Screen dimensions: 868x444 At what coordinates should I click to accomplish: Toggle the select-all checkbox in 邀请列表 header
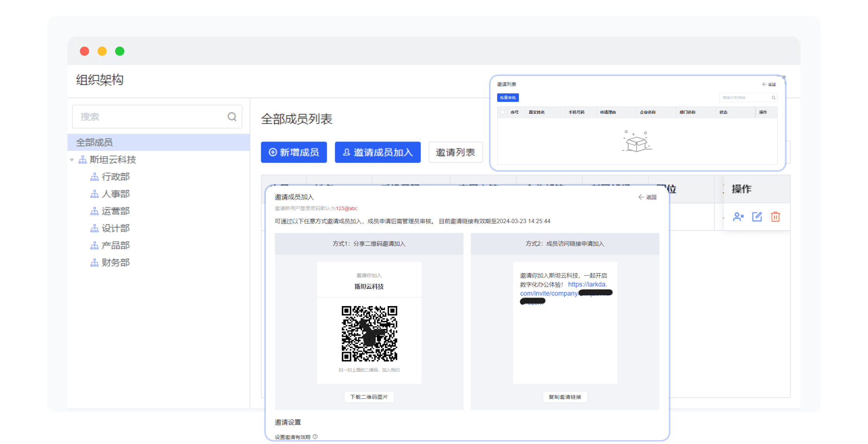click(503, 112)
